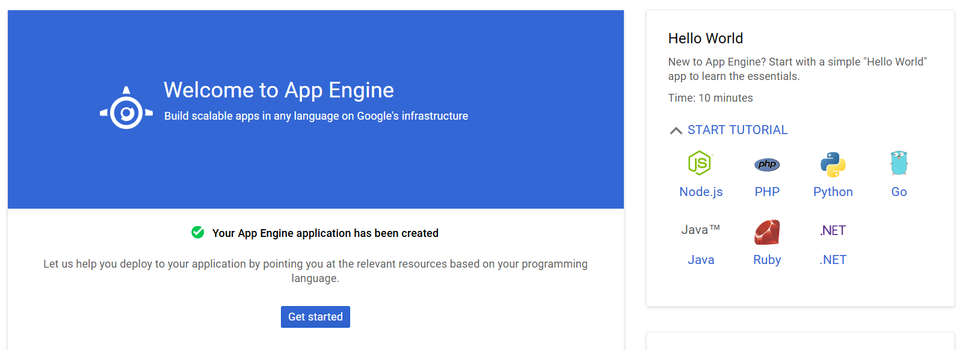Click the START TUTORIAL label
Viewport: 980px width, 350px height.
738,130
